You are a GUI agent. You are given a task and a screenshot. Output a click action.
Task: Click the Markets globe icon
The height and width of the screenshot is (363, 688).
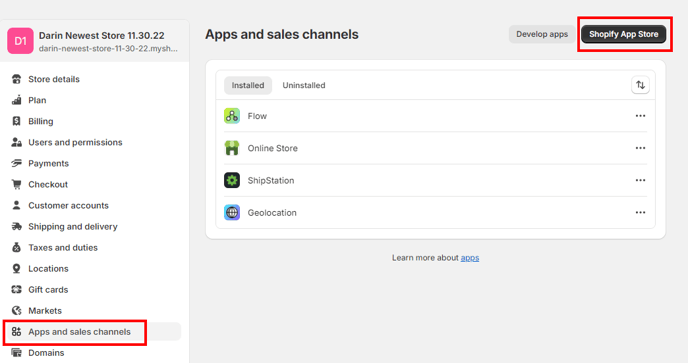17,311
